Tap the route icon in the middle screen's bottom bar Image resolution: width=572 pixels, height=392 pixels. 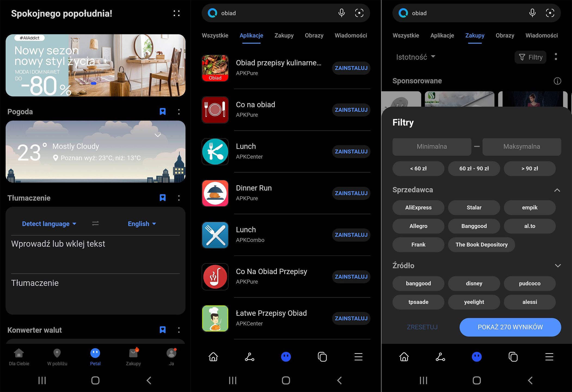click(x=250, y=357)
